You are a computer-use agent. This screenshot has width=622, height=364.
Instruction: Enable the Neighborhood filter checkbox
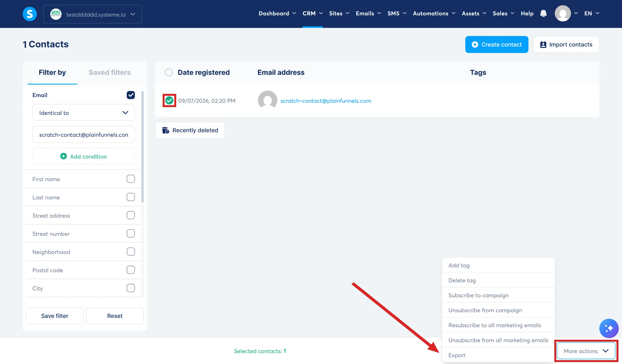click(131, 251)
